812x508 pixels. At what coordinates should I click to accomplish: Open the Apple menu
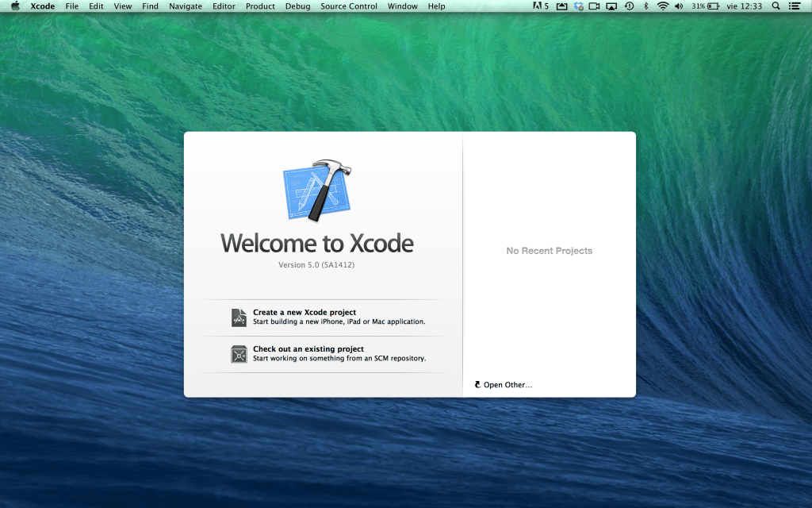[16, 6]
